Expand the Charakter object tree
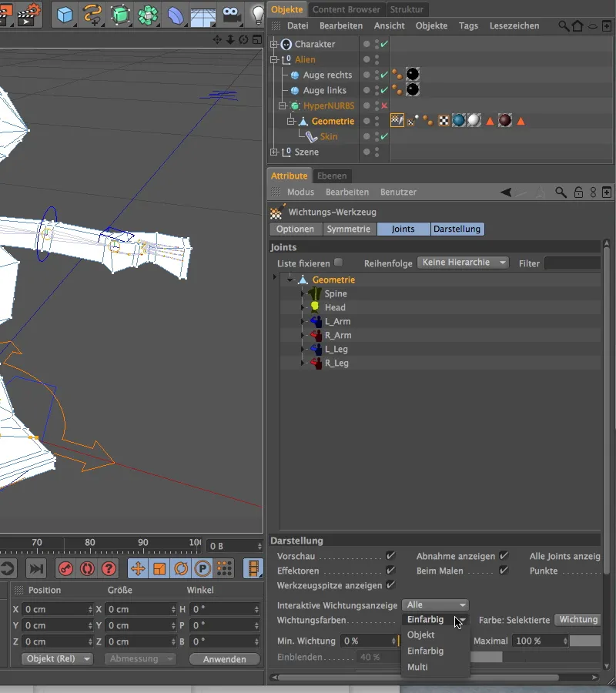This screenshot has height=693, width=616. click(x=274, y=44)
